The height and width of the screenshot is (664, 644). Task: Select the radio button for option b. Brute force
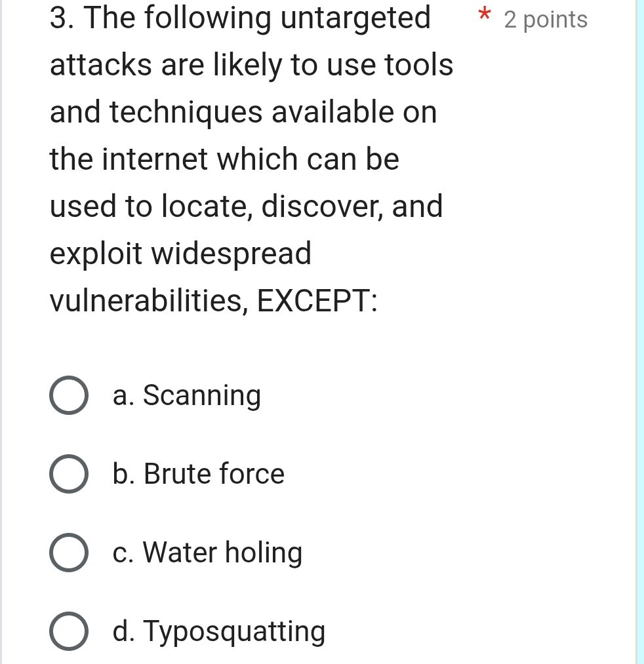click(x=68, y=474)
